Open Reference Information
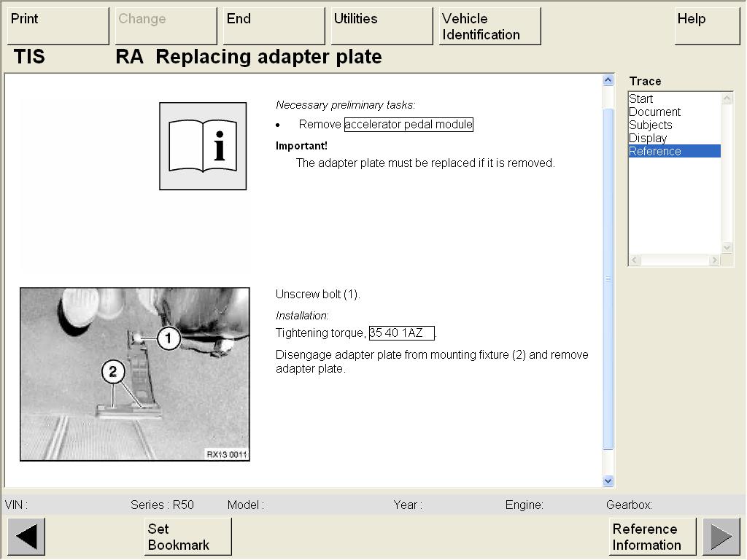Viewport: 747px width, 560px height. point(652,537)
